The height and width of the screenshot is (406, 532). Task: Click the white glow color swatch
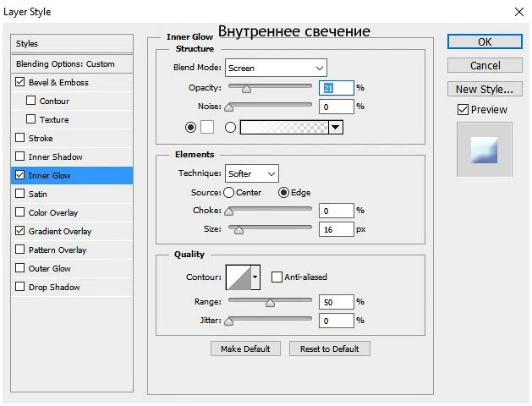pos(207,127)
